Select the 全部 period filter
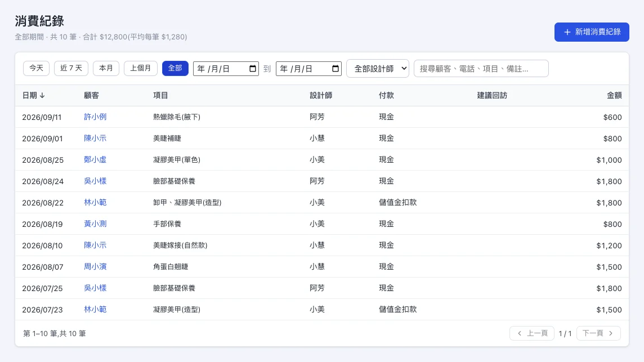The width and height of the screenshot is (644, 362). pyautogui.click(x=175, y=68)
